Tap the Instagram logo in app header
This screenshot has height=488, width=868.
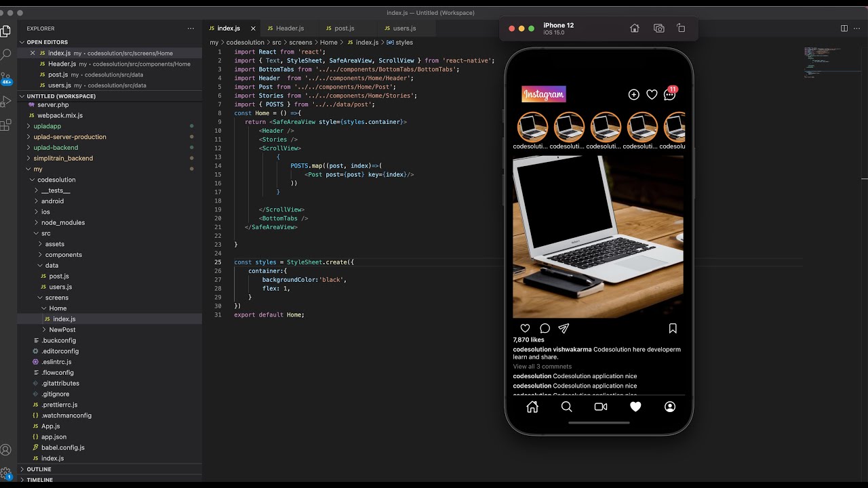pos(544,94)
